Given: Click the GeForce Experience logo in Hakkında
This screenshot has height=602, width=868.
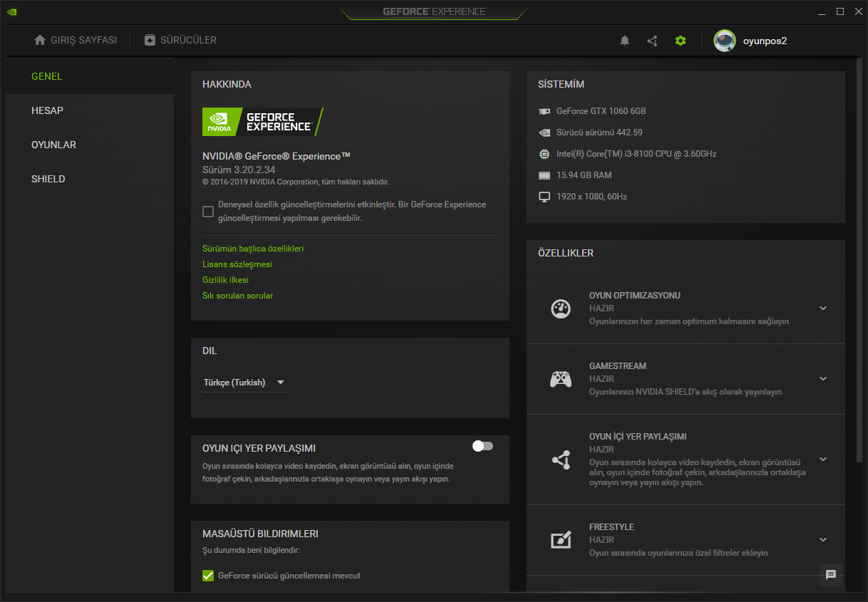Looking at the screenshot, I should [x=263, y=122].
